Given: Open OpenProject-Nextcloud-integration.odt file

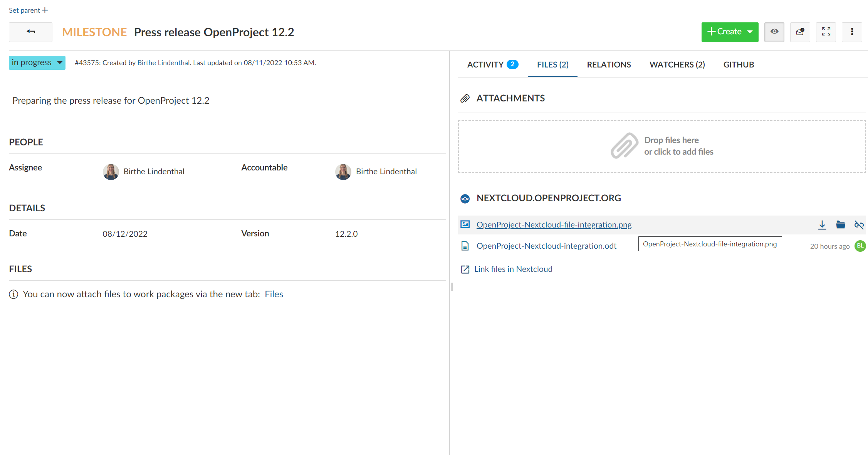Looking at the screenshot, I should tap(546, 246).
